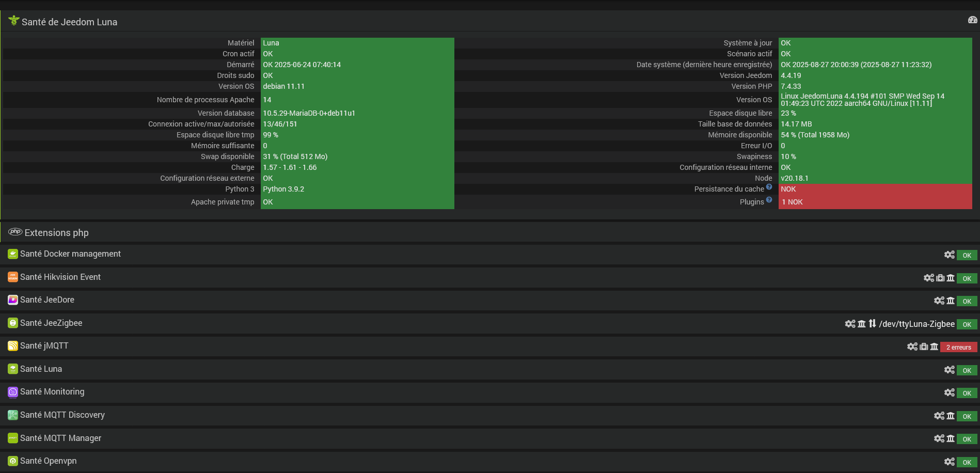Image resolution: width=980 pixels, height=473 pixels.
Task: Click the JeeDore daemon pillar icon
Action: click(x=951, y=301)
